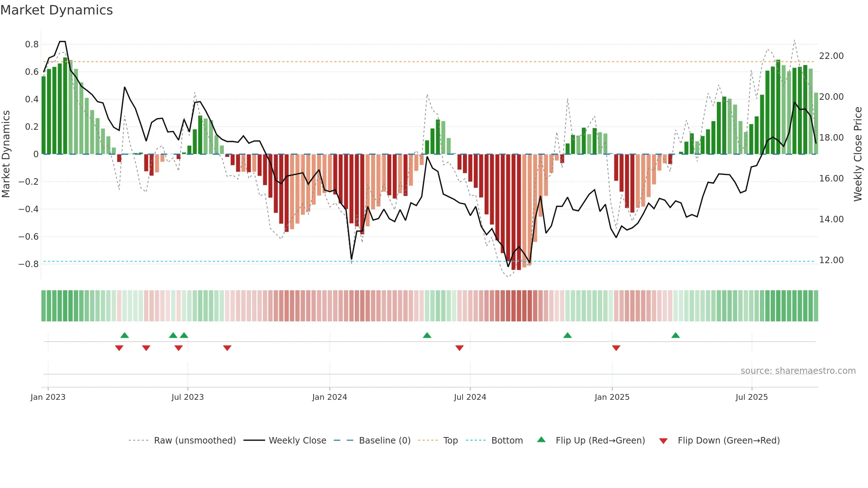The width and height of the screenshot is (868, 488).
Task: Click the 22.00 right-axis price label
Action: click(831, 56)
